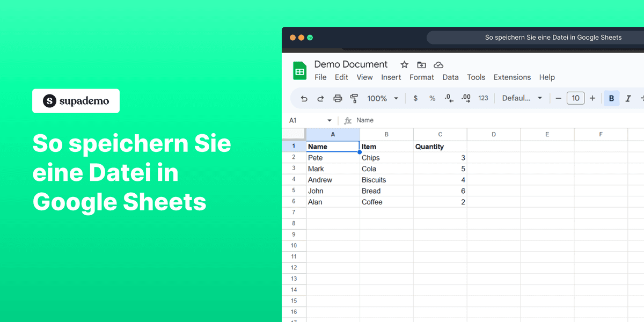
Task: Decrease decimal places
Action: [448, 98]
